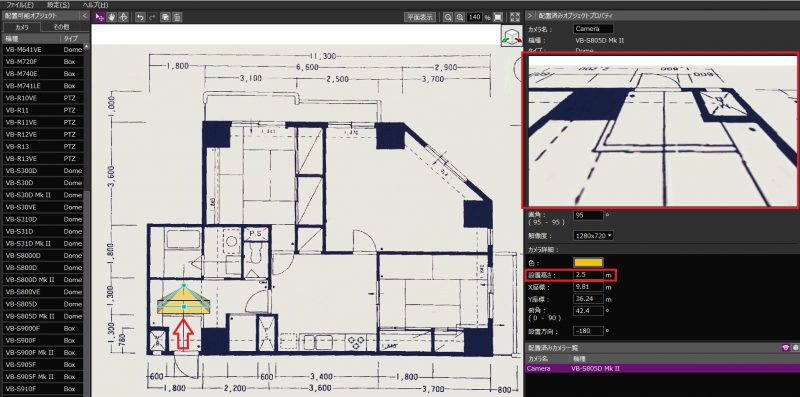Open the ファイル(F) menu
The height and width of the screenshot is (397, 800).
point(20,5)
